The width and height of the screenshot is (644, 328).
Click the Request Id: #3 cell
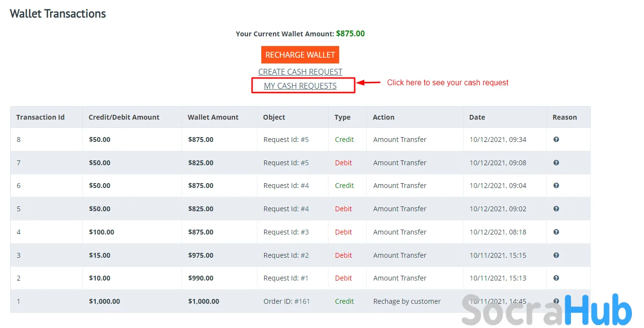[x=286, y=232]
